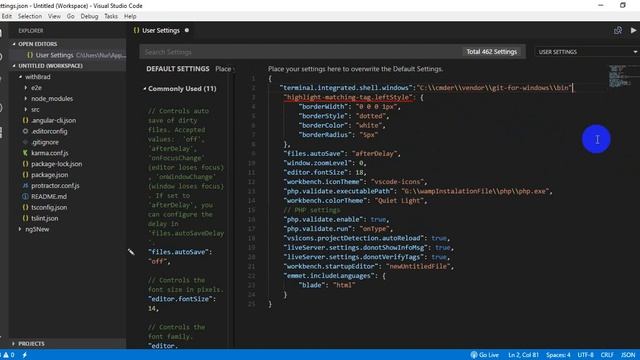This screenshot has height=360, width=640.
Task: Open the Debug menu
Action: tap(89, 16)
